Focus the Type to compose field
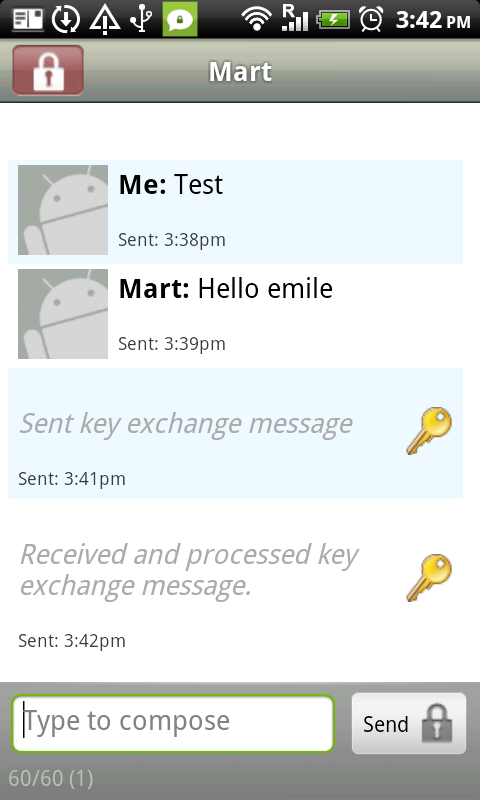The height and width of the screenshot is (800, 480). point(173,723)
